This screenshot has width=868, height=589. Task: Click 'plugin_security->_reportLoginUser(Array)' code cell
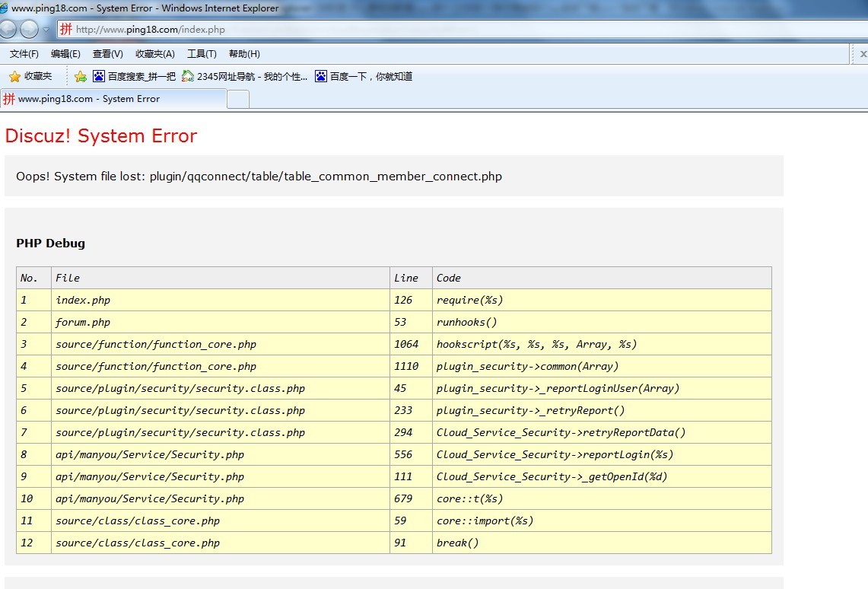[x=602, y=389]
